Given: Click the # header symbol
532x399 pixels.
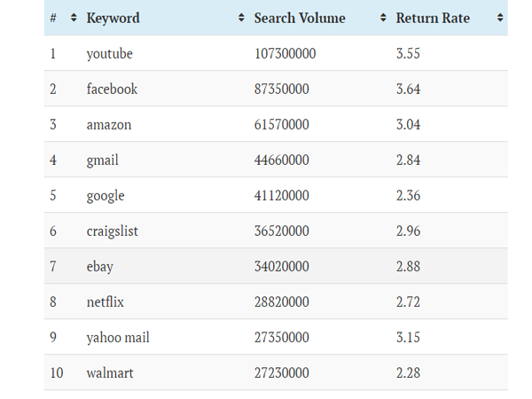Looking at the screenshot, I should 53,18.
